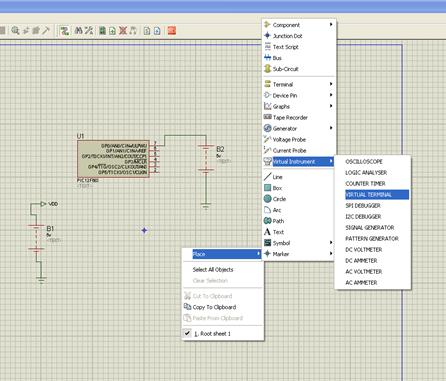This screenshot has width=446, height=381.
Task: Select Bus in the Place menu
Action: (x=298, y=58)
